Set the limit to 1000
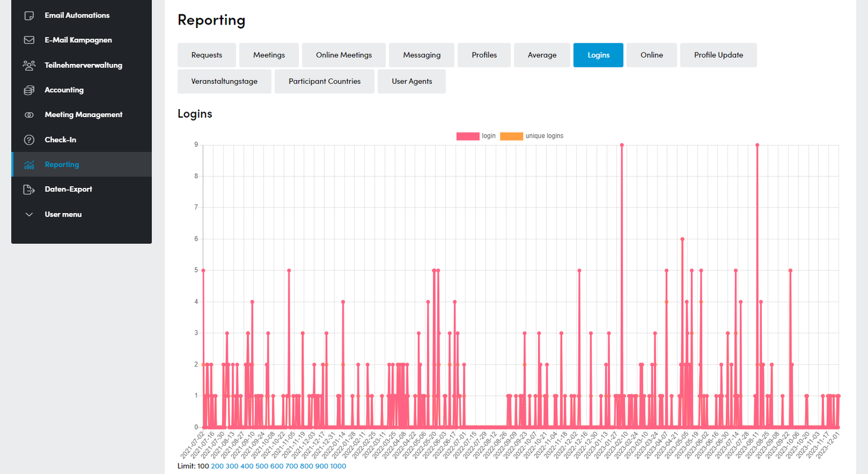The image size is (868, 474). [338, 466]
